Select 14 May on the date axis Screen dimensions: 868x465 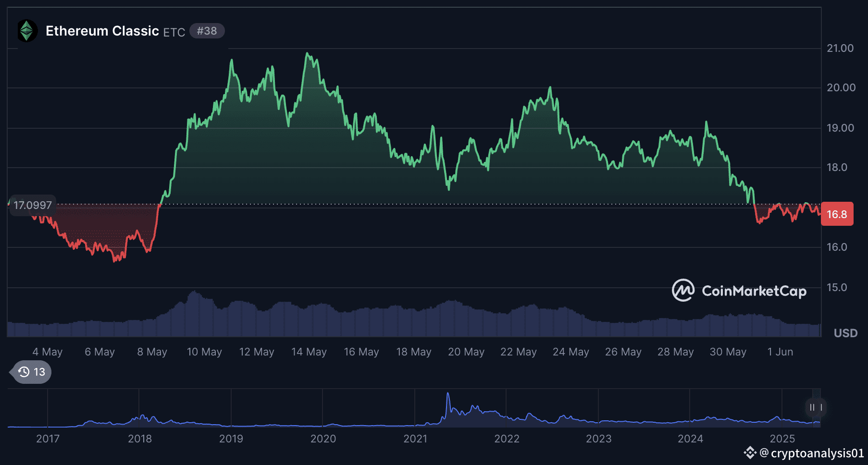pos(309,352)
